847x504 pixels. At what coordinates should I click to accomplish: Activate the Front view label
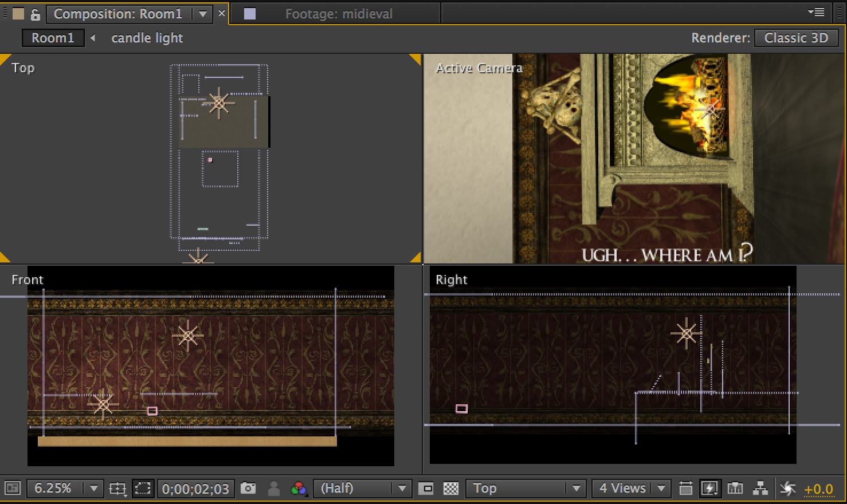tap(27, 279)
